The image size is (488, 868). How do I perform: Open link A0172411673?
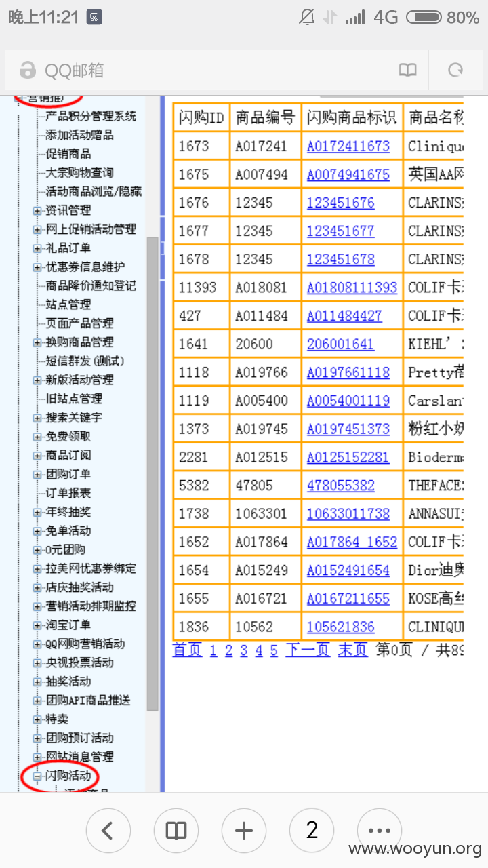click(348, 146)
